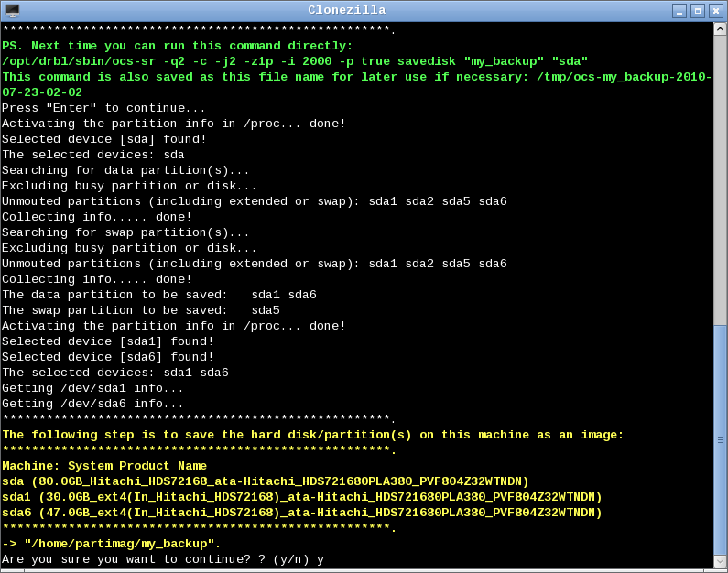This screenshot has width=728, height=573.
Task: Click 'This command is also saved' line
Action: (x=356, y=77)
